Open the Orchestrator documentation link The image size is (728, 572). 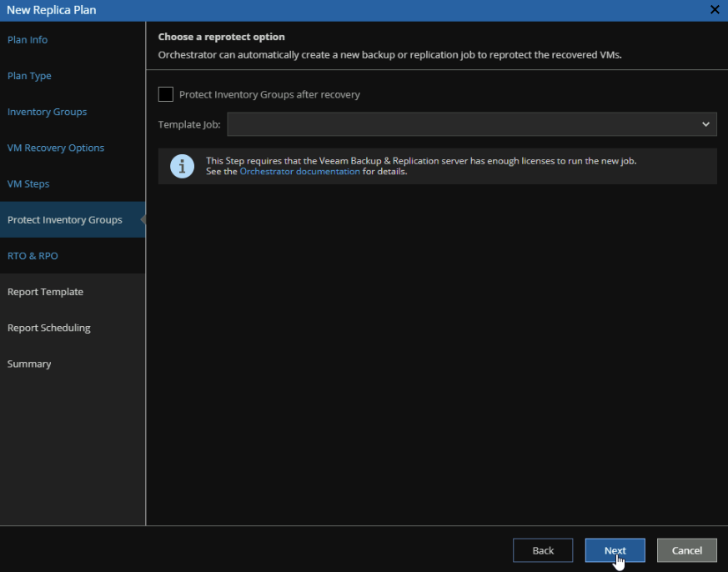pyautogui.click(x=299, y=171)
